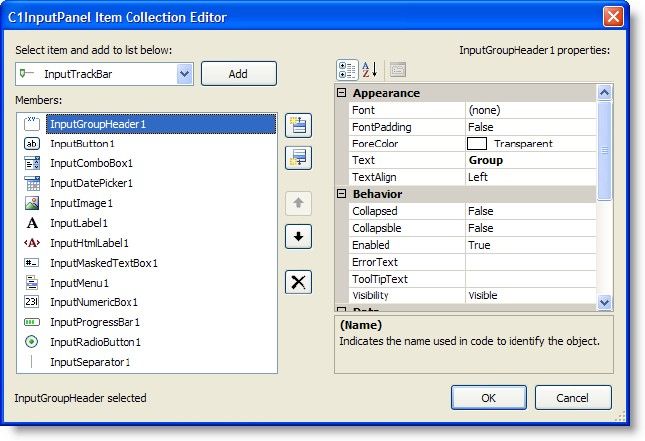Click the move item down arrow button
This screenshot has width=645, height=441.
(298, 237)
